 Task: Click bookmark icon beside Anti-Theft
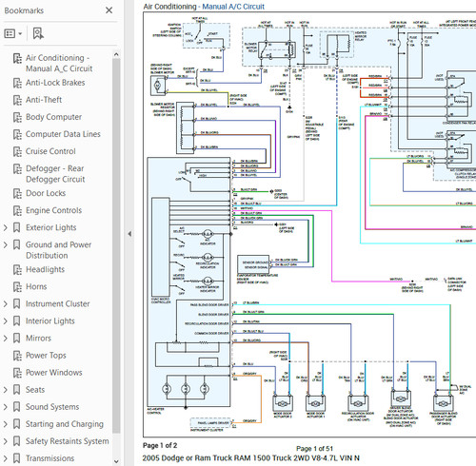click(x=17, y=100)
